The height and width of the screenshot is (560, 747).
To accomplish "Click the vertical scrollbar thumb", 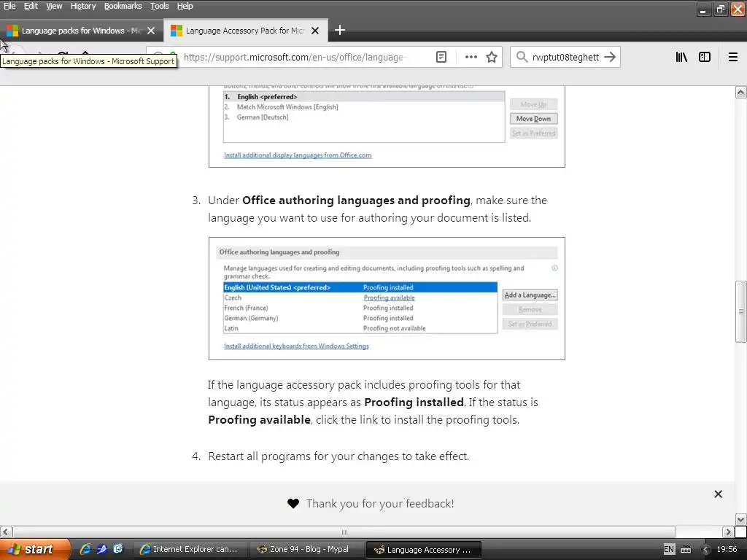I will pyautogui.click(x=741, y=312).
